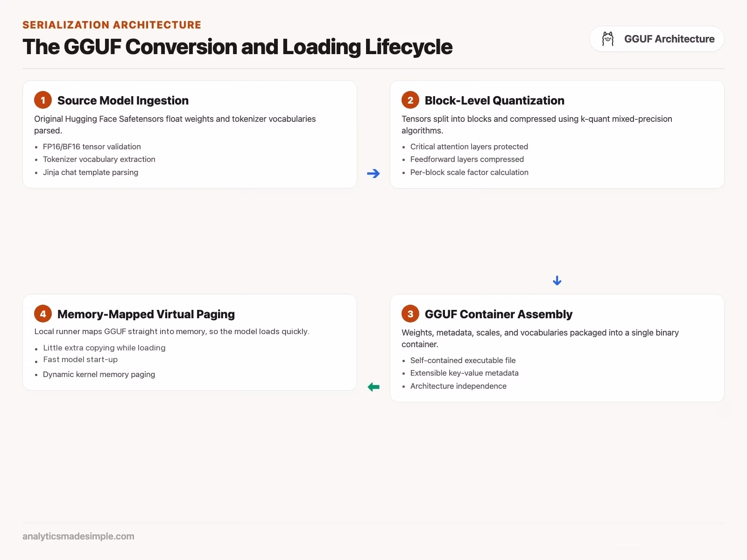Screen dimensions: 747x560
Task: Click 'Extensible key-value metadata' bullet
Action: tap(464, 373)
